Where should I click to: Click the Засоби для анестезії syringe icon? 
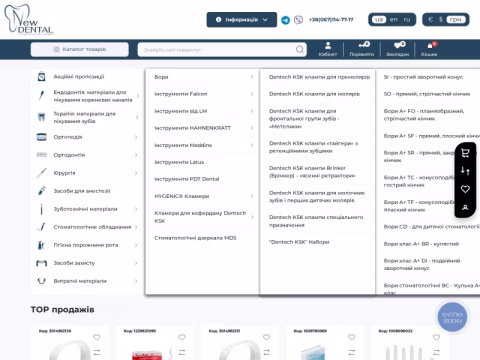[x=41, y=191]
